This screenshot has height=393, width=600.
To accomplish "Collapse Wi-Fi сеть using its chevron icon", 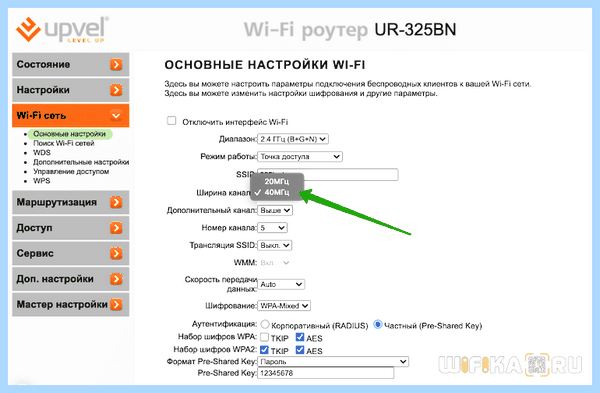I will click(x=116, y=115).
